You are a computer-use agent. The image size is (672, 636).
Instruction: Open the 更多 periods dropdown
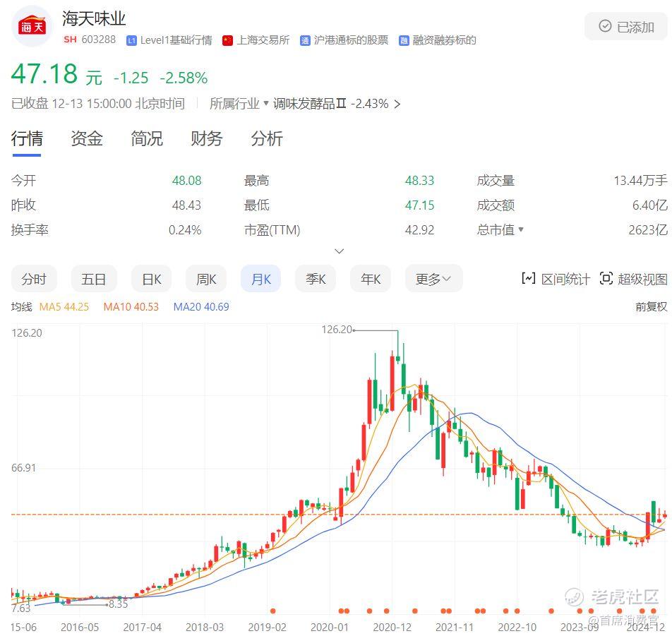point(433,279)
